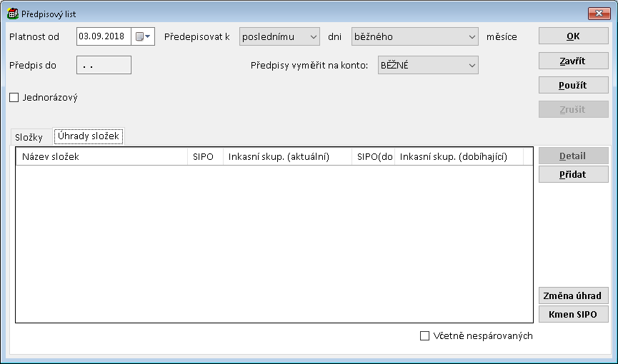The image size is (618, 364).
Task: Sort by the Název složek column header
Action: (101, 157)
